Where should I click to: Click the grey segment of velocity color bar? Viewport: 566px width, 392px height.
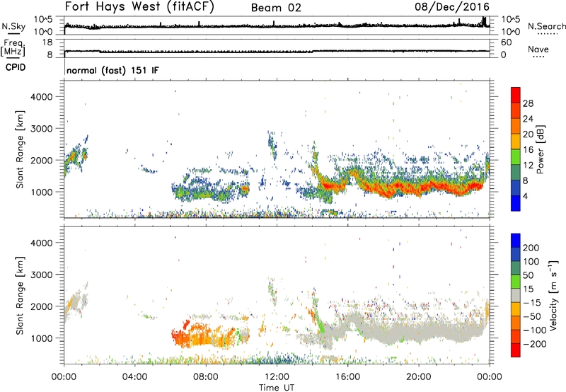point(516,295)
